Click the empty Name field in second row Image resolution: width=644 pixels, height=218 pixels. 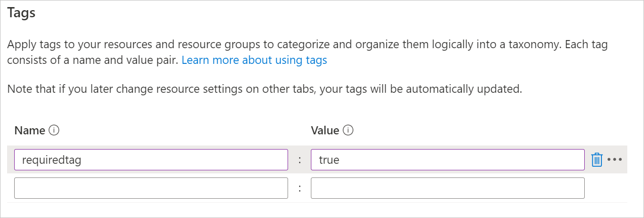[x=151, y=188]
